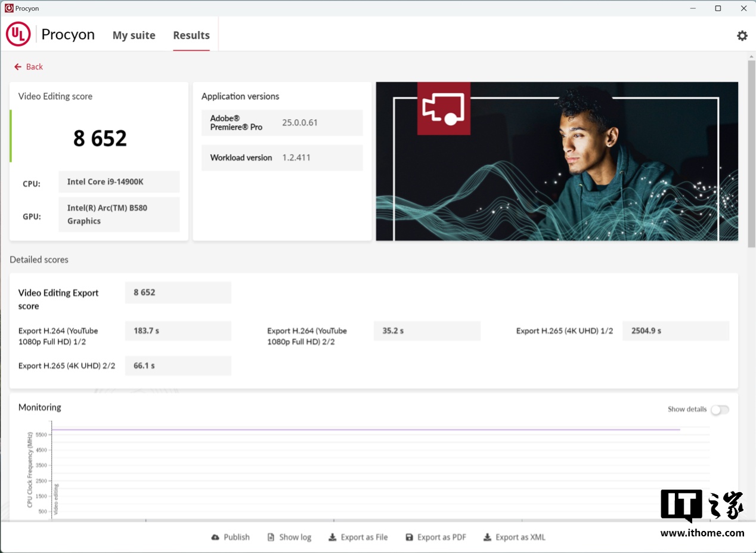Click the UL Procyon logo
Screen dimensions: 756x553
(18, 35)
